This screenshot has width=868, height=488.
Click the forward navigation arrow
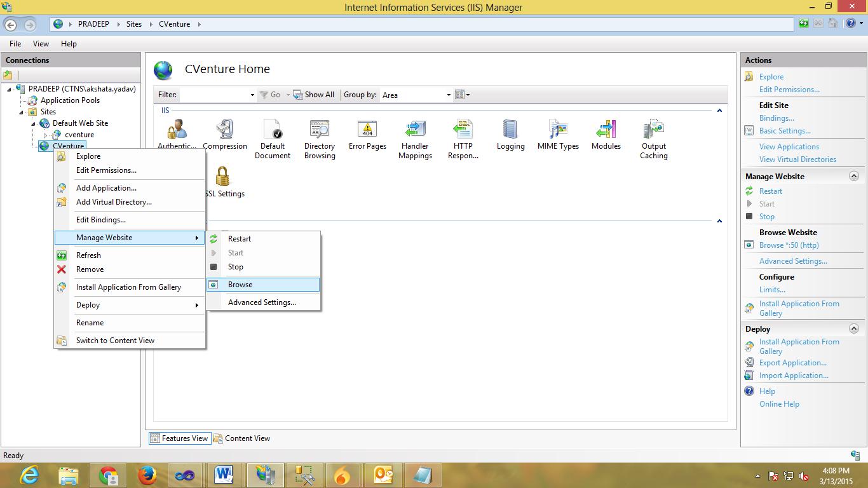coord(29,25)
